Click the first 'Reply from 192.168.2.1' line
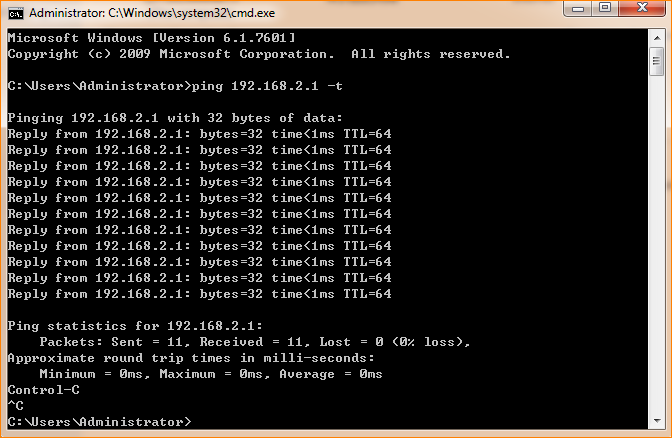This screenshot has width=672, height=438. point(198,134)
